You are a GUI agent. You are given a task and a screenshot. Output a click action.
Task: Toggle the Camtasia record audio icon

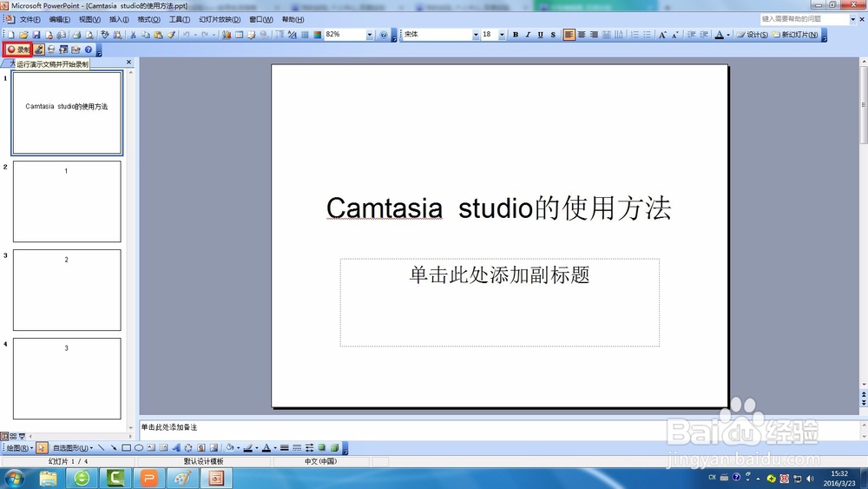point(39,50)
